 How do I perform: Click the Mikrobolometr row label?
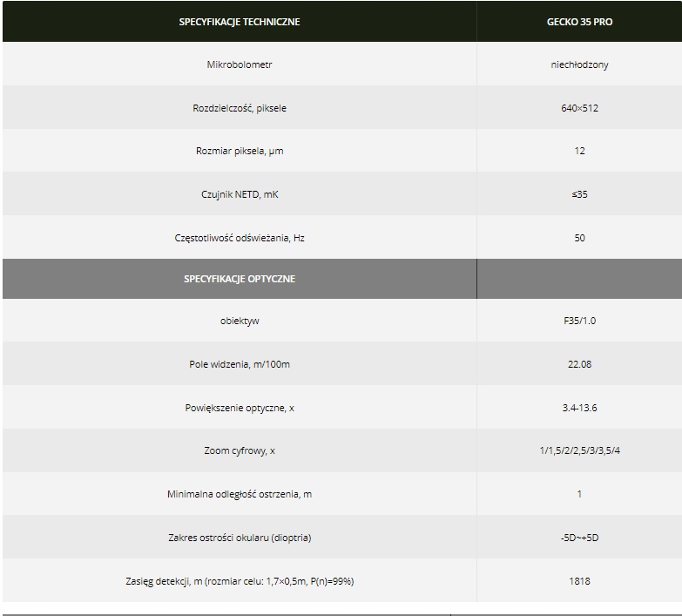[240, 64]
